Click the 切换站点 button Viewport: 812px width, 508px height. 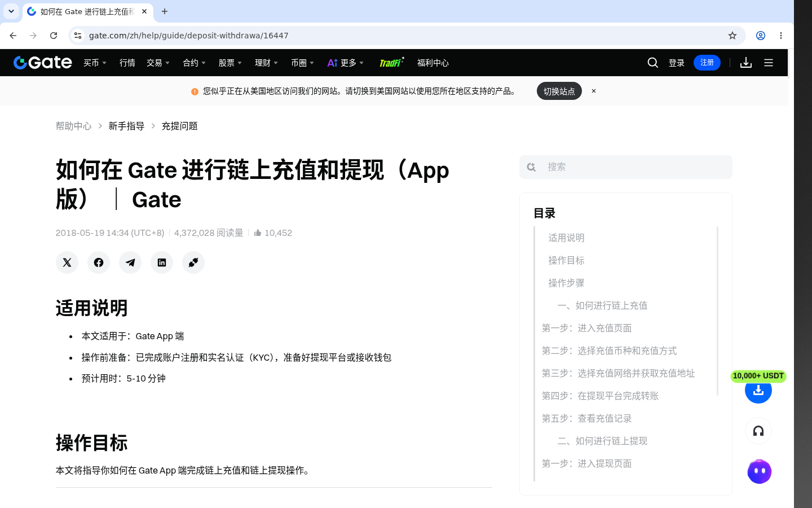click(559, 91)
